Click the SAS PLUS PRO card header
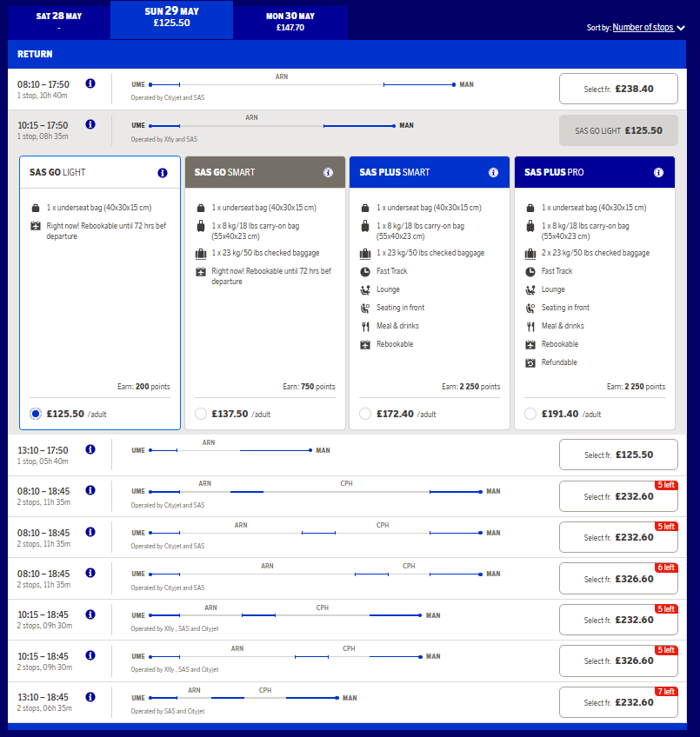700x737 pixels. click(x=595, y=172)
